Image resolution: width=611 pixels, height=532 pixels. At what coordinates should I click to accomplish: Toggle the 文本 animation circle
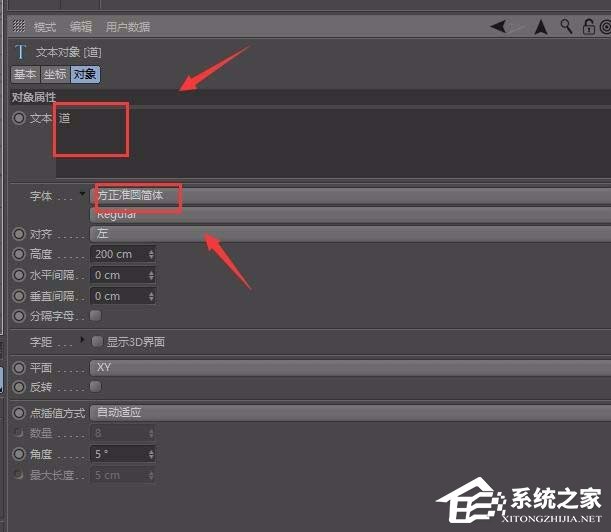[19, 118]
